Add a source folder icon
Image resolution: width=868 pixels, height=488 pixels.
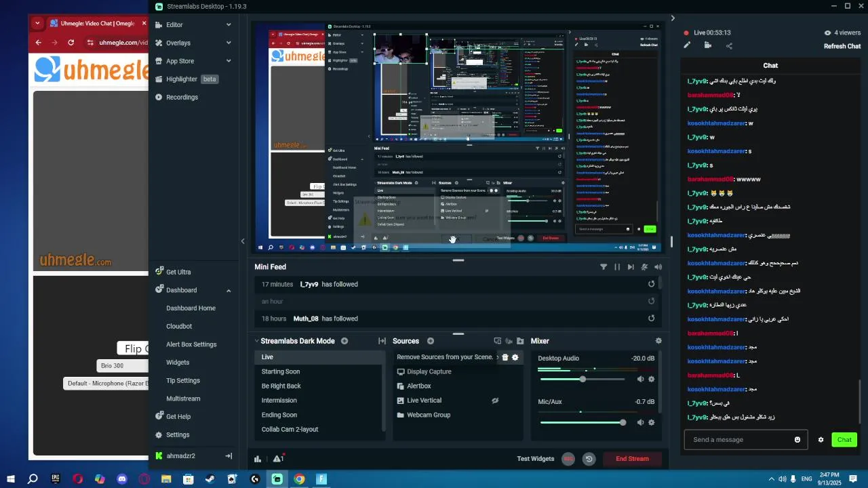point(520,341)
